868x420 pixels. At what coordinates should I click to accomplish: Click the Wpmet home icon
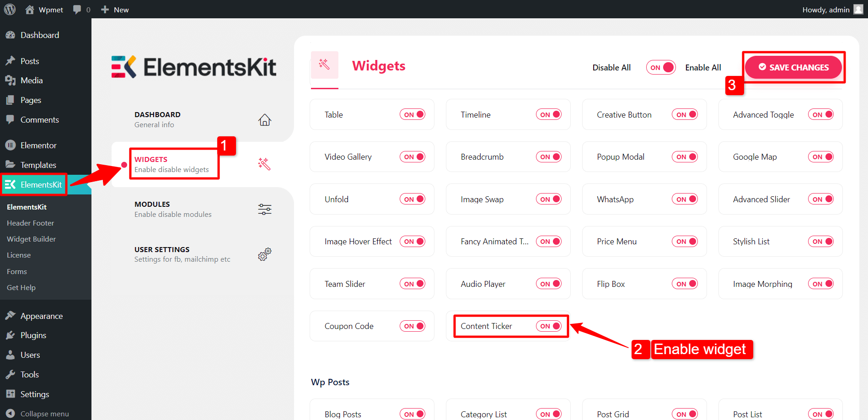30,9
